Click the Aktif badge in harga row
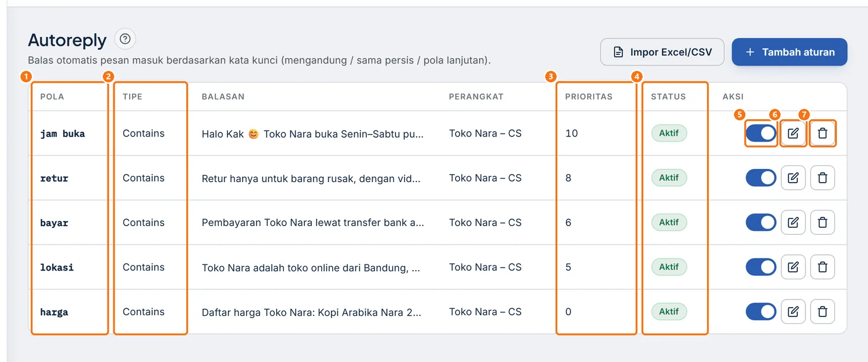This screenshot has width=868, height=362. pyautogui.click(x=669, y=312)
